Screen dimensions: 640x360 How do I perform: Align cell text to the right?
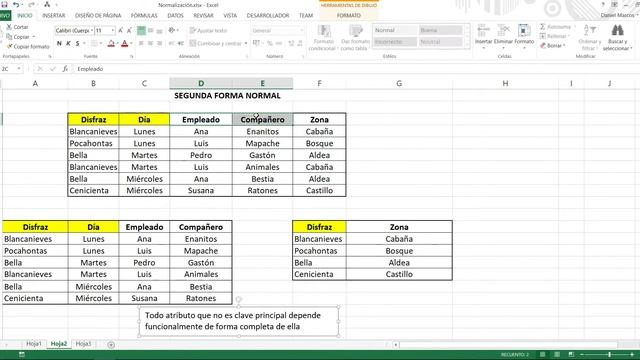click(x=160, y=43)
